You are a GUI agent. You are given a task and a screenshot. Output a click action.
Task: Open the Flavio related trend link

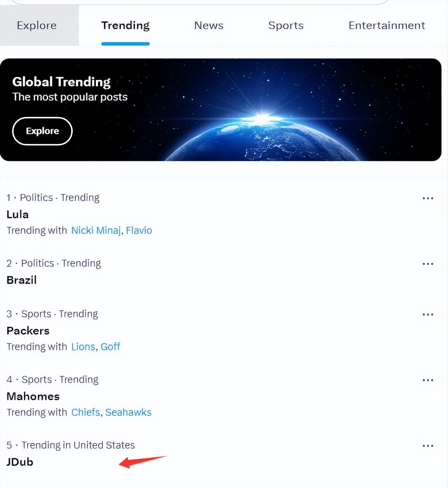pyautogui.click(x=139, y=230)
